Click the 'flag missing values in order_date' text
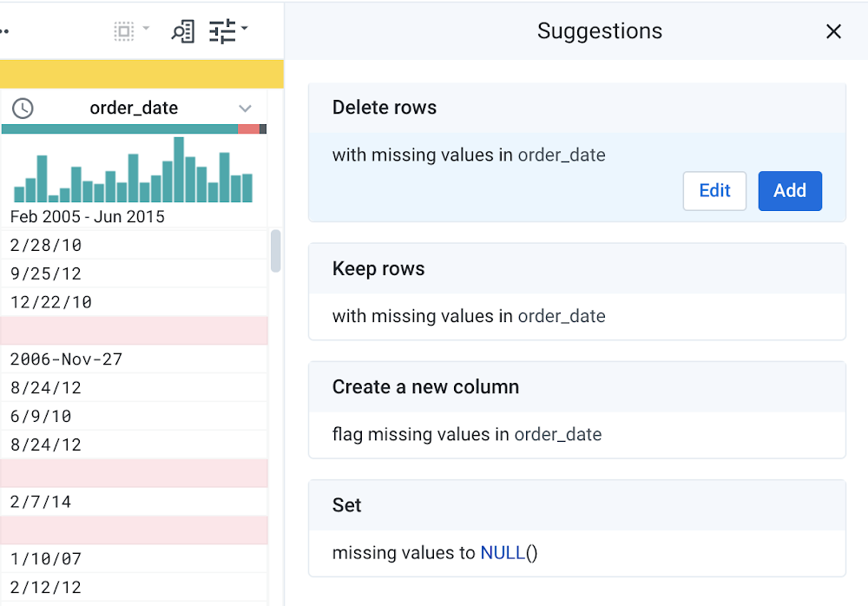This screenshot has height=606, width=868. [x=467, y=434]
